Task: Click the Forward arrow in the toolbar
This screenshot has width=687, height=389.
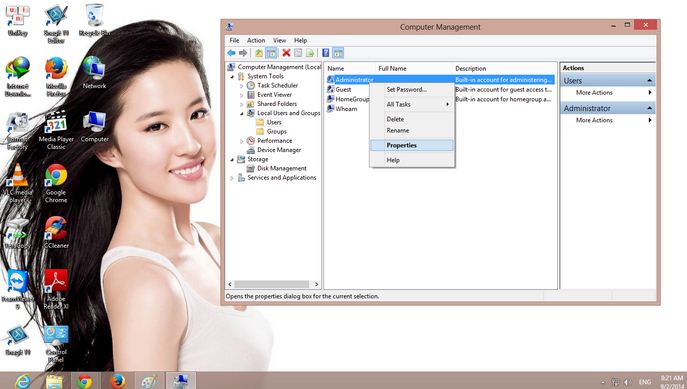Action: click(243, 53)
